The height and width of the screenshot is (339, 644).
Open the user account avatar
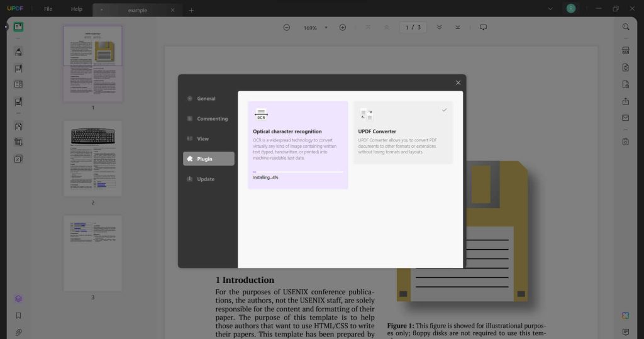coord(571,9)
